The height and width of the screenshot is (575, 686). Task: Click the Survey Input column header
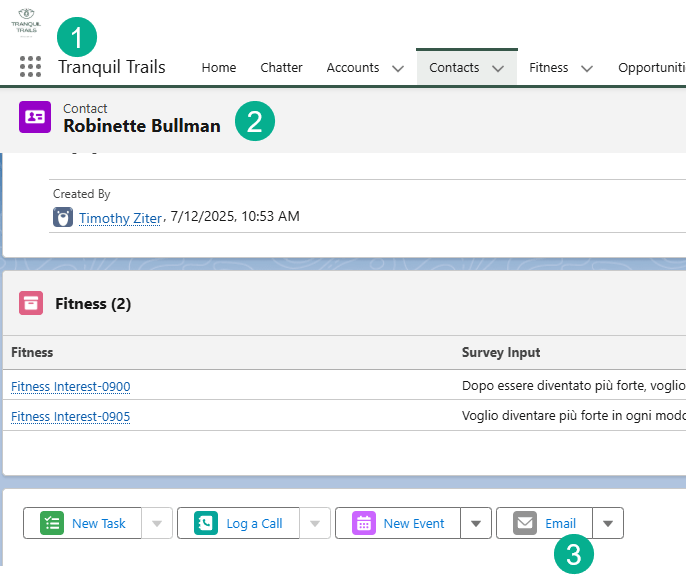(501, 352)
